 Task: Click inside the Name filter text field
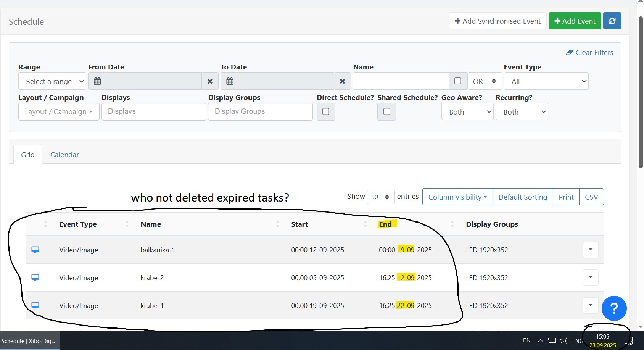pyautogui.click(x=401, y=81)
